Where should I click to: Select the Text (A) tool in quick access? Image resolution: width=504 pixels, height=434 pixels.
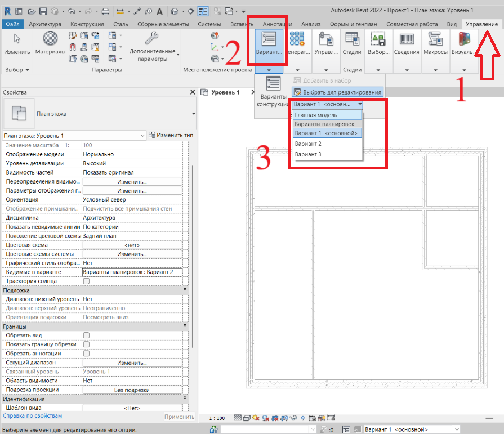click(159, 12)
